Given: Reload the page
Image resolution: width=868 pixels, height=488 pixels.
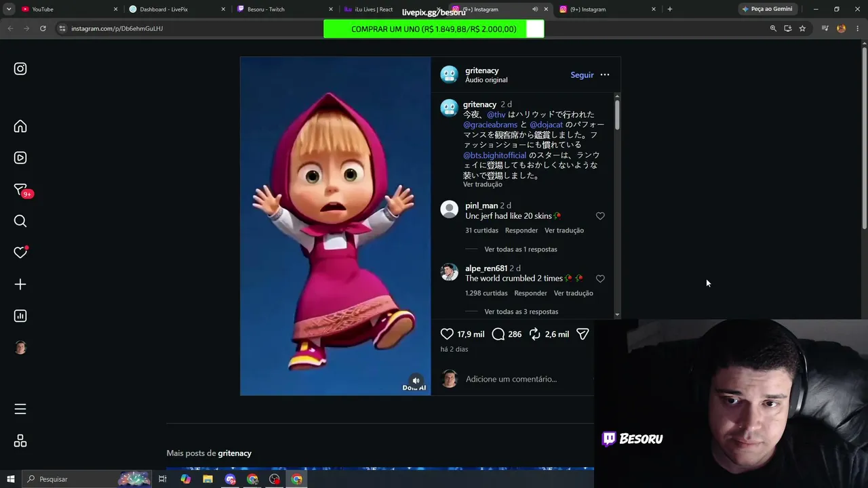Looking at the screenshot, I should 43,28.
